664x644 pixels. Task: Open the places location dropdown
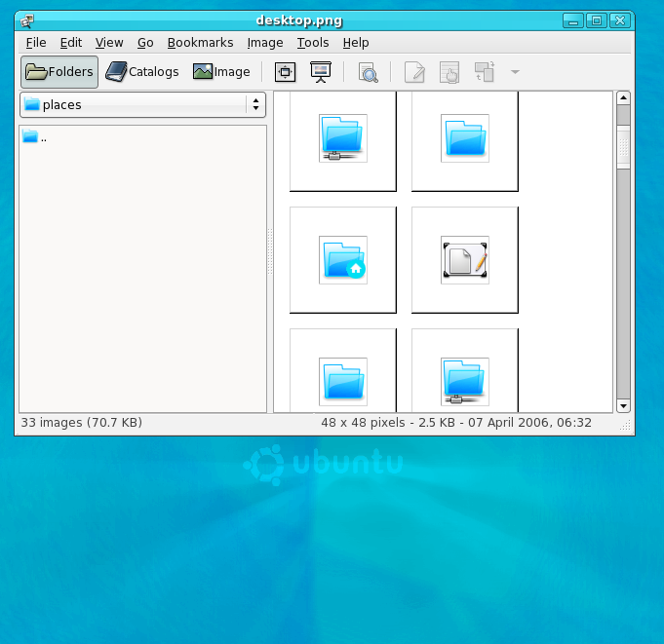coord(142,104)
